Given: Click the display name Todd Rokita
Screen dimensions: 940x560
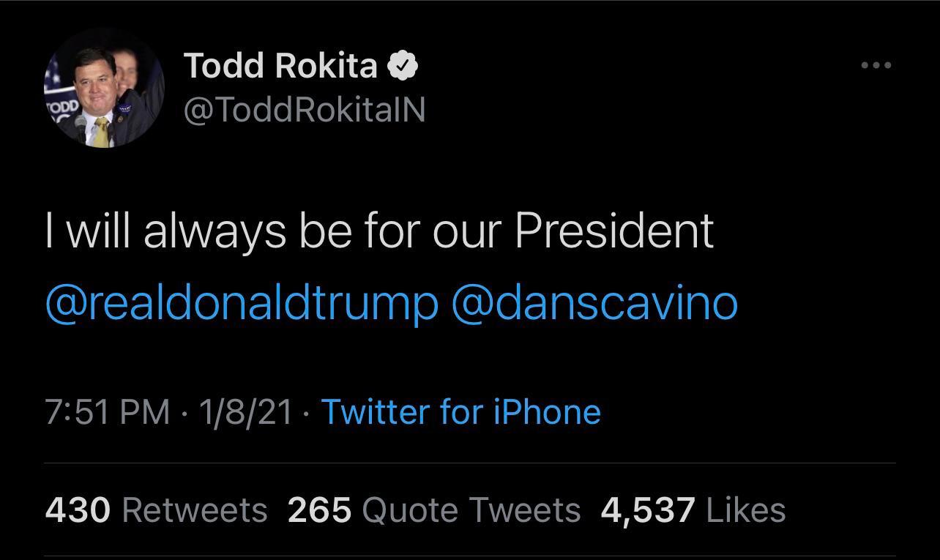Looking at the screenshot, I should [283, 64].
